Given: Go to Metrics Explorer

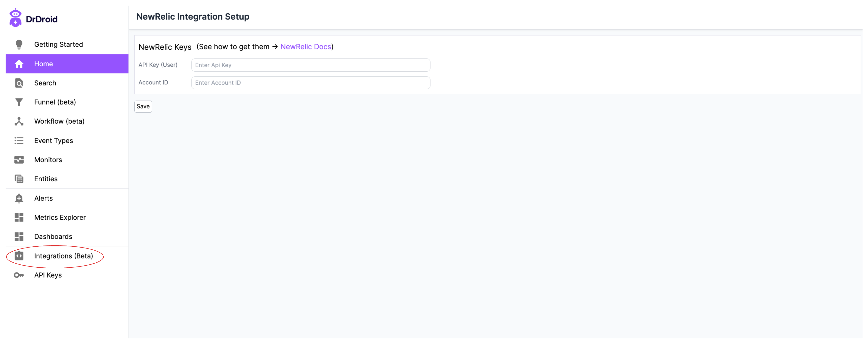Looking at the screenshot, I should pos(60,218).
